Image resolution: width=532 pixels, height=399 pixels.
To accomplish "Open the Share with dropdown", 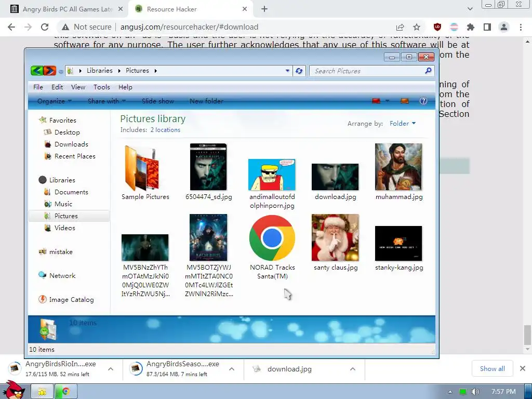I will tap(107, 101).
